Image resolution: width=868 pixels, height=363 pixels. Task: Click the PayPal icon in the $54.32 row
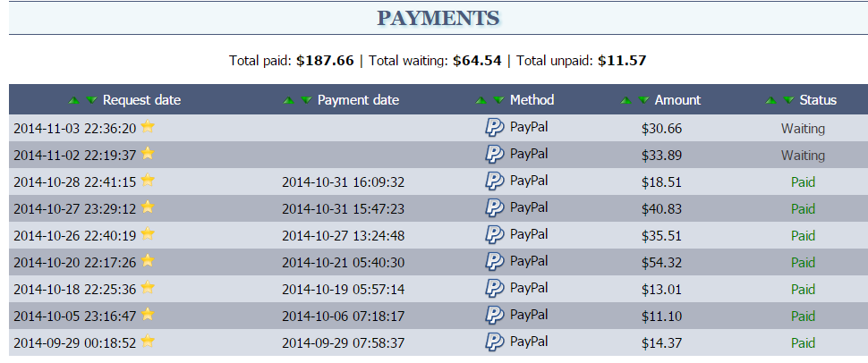point(494,261)
